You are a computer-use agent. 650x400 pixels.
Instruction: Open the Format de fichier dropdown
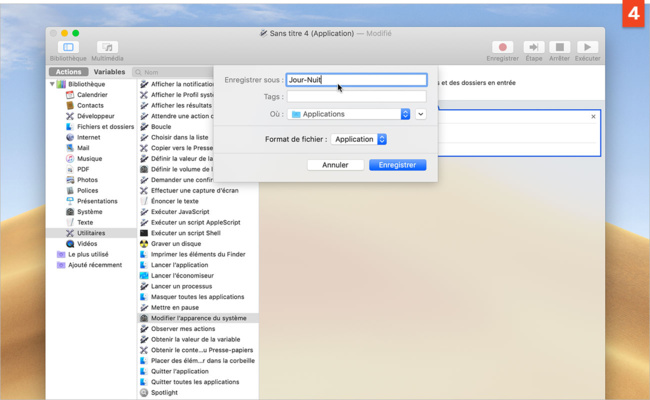(x=359, y=139)
